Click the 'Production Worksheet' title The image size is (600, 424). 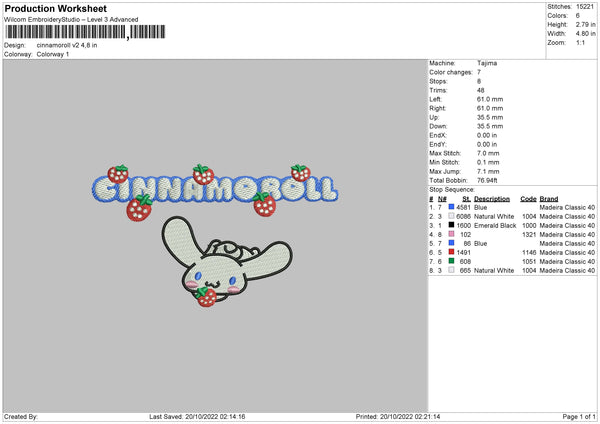(x=55, y=8)
